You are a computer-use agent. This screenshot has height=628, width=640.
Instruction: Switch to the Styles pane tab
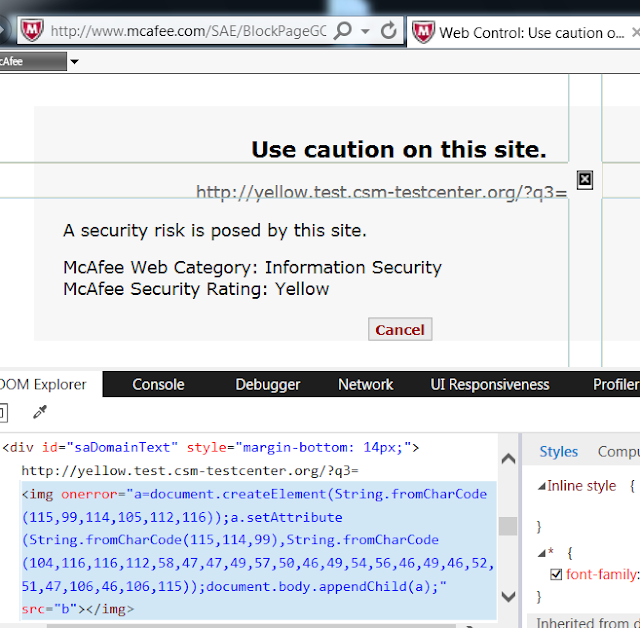[558, 451]
